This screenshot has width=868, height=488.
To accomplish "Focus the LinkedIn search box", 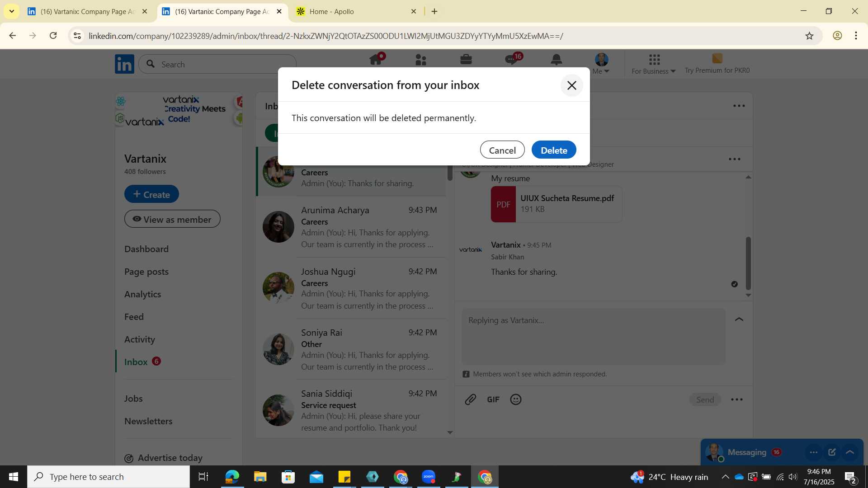I will 217,64.
